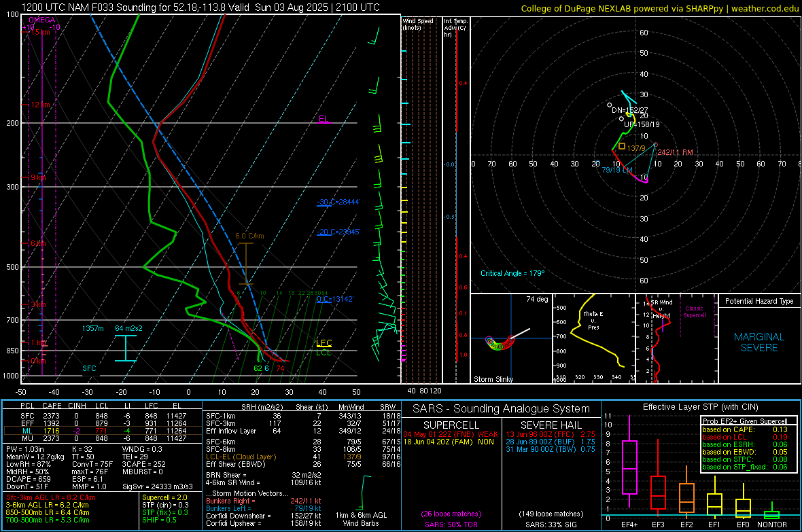Click the Eff Inflow Layer row label
Viewport: 802px width, 532px height.
click(231, 431)
